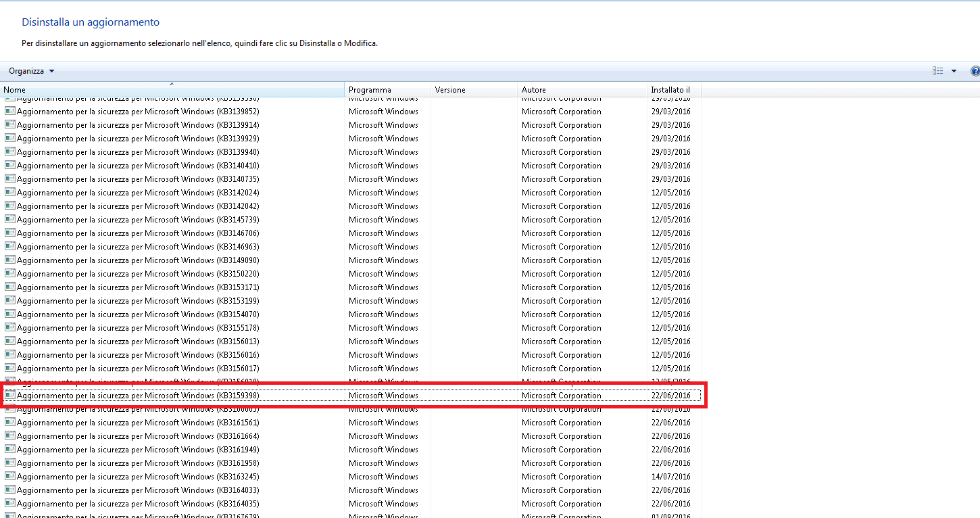Click date 12/05/2016 in KB3156017 row
Image resolution: width=980 pixels, height=518 pixels.
click(670, 369)
